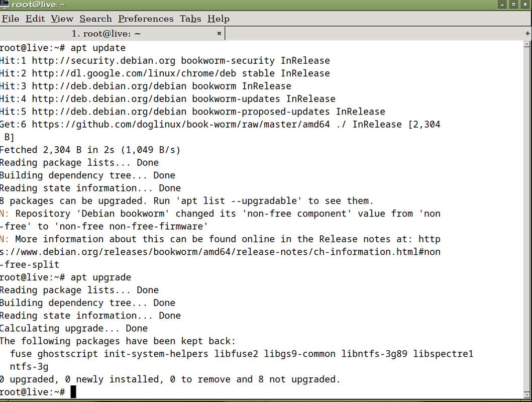This screenshot has height=402, width=532.
Task: Select the '1. root@live: ~' tab
Action: [112, 34]
